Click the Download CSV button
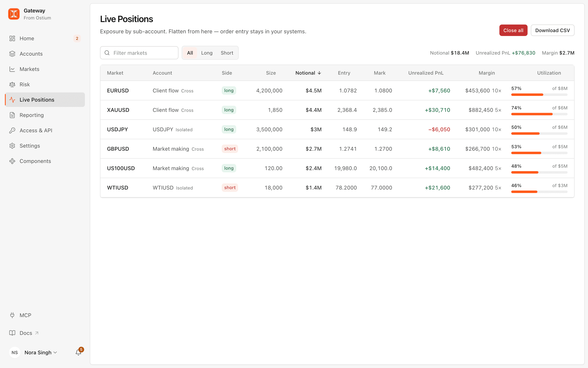The height and width of the screenshot is (368, 588). pos(552,30)
